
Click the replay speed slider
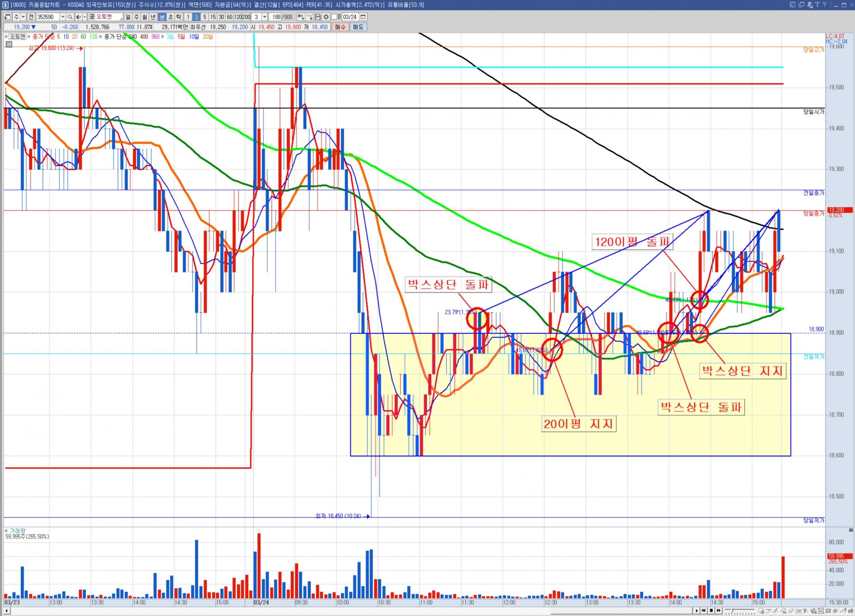coord(740,610)
